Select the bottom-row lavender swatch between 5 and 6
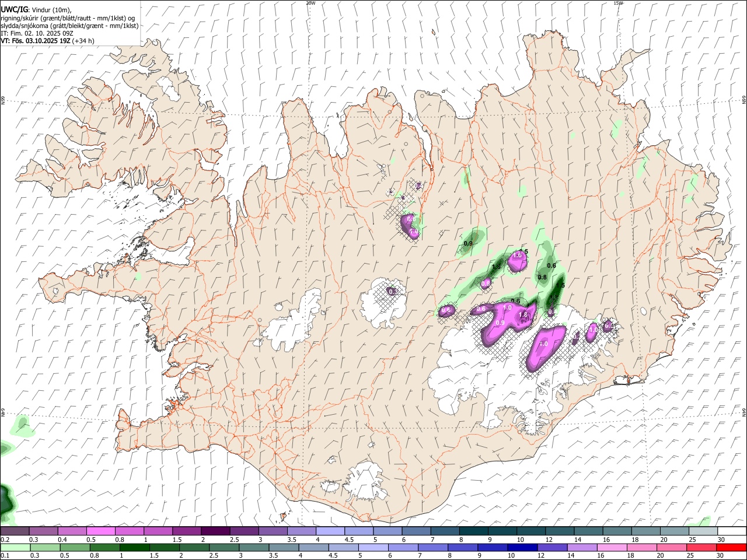This screenshot has height=560, width=747. (x=373, y=548)
